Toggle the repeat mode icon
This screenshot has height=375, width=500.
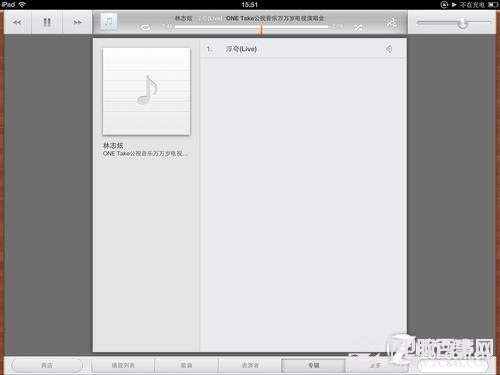145,27
